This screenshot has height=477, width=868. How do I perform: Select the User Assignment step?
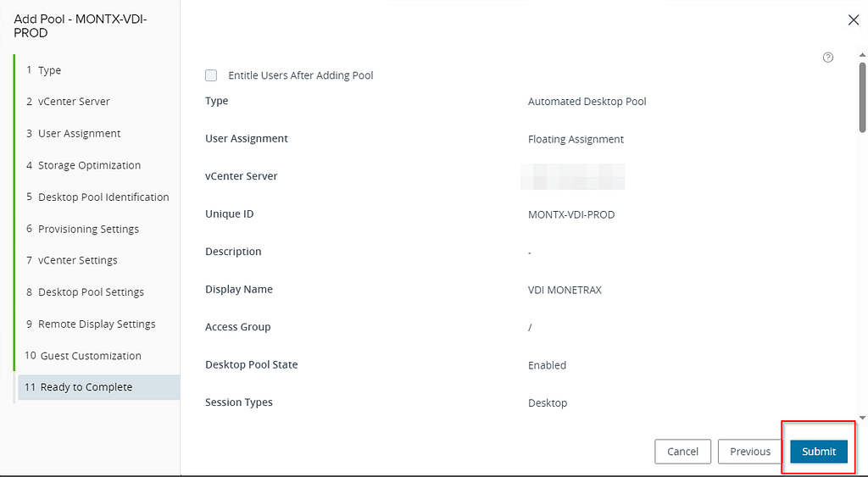pos(79,134)
